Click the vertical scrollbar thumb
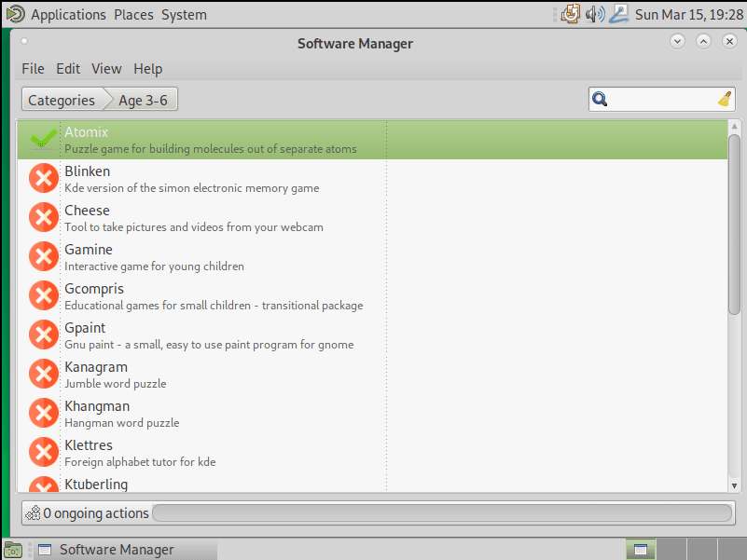This screenshot has width=747, height=560. click(734, 225)
